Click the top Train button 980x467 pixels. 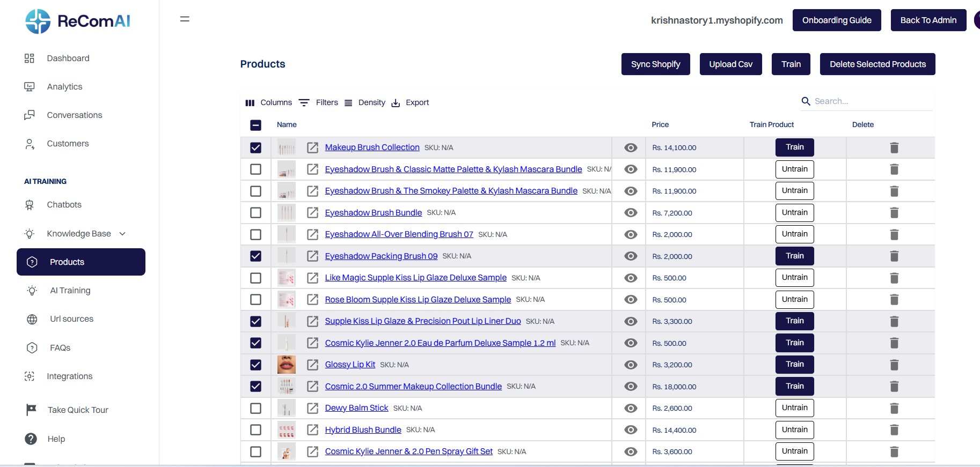(x=791, y=64)
